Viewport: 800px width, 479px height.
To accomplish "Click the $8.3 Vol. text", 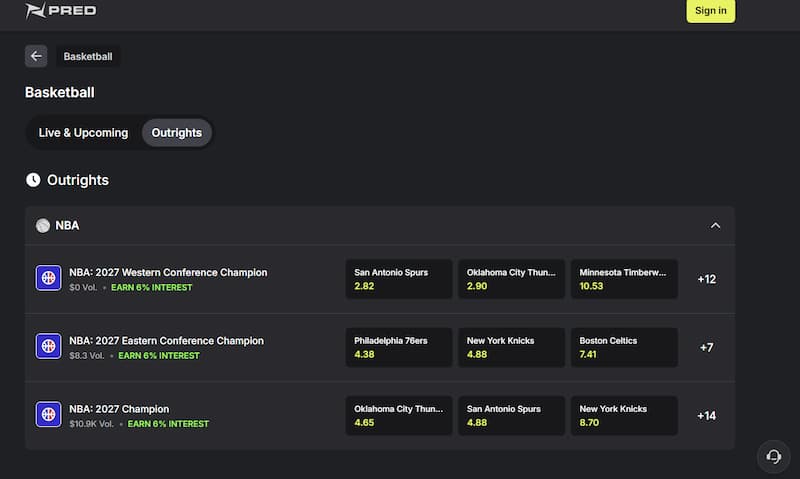I will click(87, 356).
